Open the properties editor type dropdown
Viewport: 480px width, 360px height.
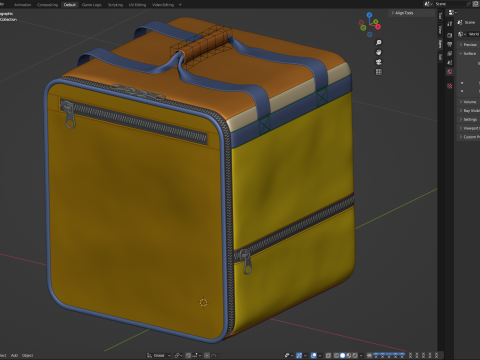coord(453,13)
